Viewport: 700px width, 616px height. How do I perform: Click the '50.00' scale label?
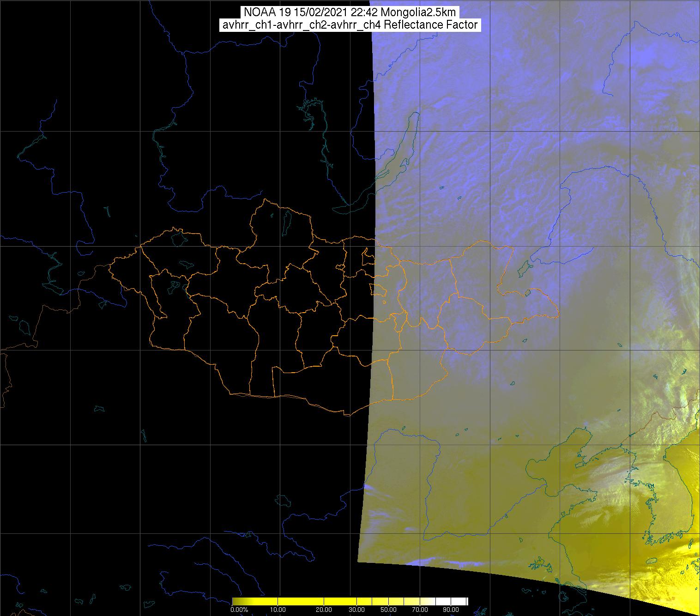point(388,610)
